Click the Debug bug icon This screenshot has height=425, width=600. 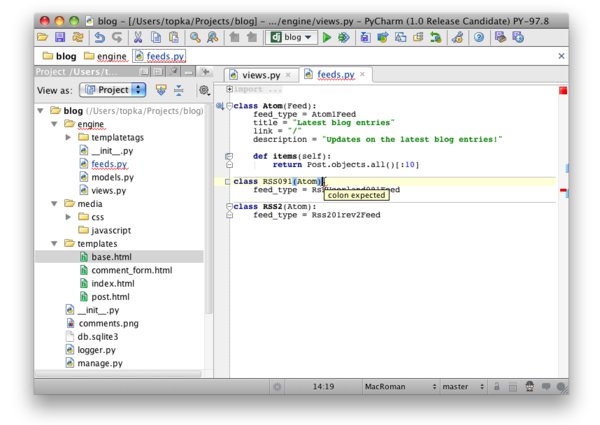pos(344,37)
